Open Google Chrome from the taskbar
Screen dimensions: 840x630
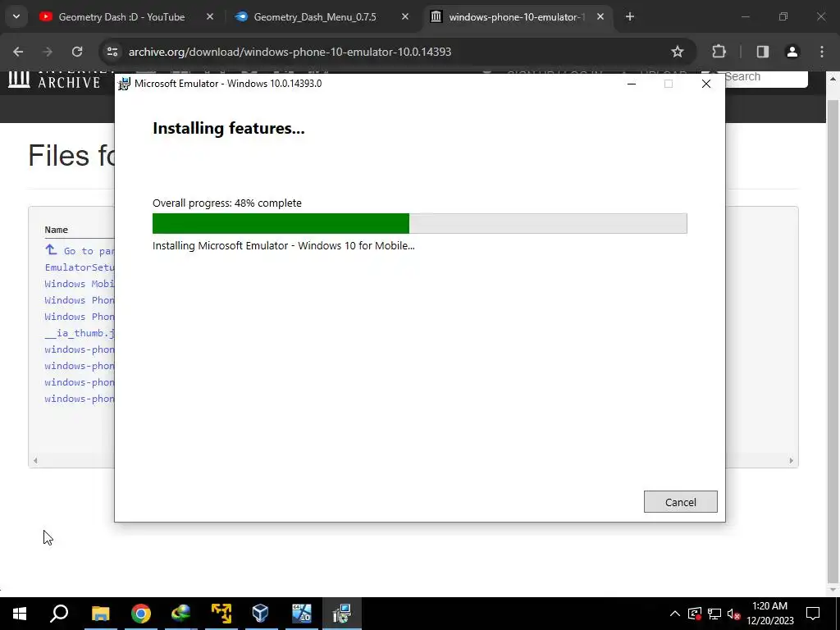141,614
